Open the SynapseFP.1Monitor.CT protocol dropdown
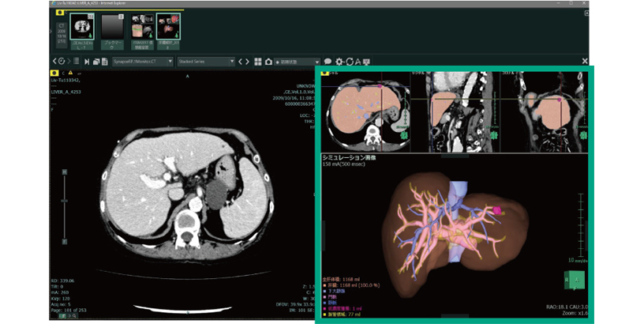The image size is (644, 324). (x=143, y=62)
